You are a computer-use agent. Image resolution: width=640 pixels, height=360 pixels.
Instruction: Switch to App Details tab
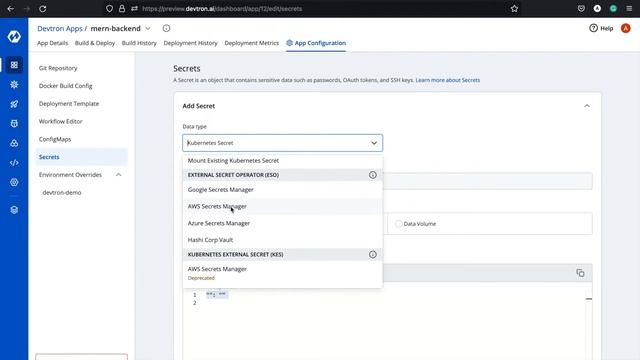click(53, 43)
